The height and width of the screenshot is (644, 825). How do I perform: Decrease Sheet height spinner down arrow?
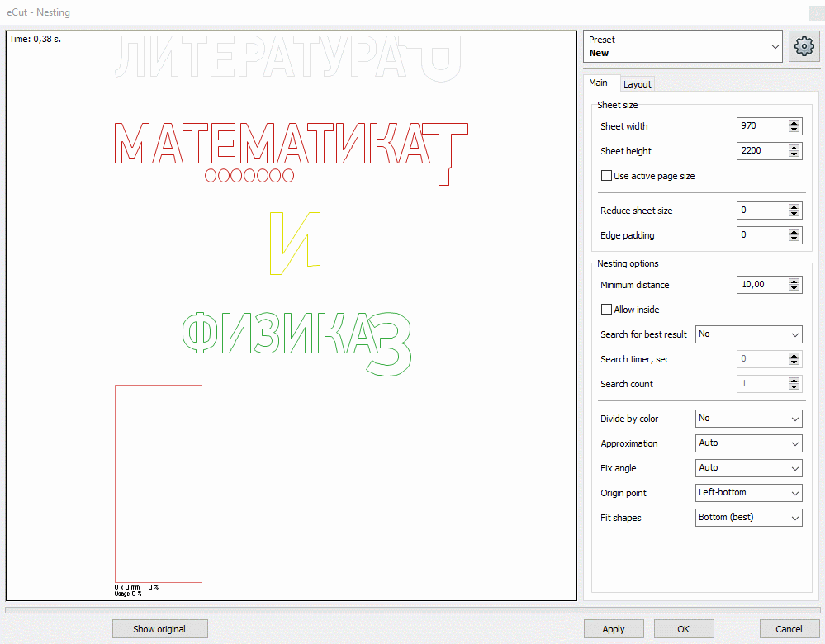tap(794, 154)
